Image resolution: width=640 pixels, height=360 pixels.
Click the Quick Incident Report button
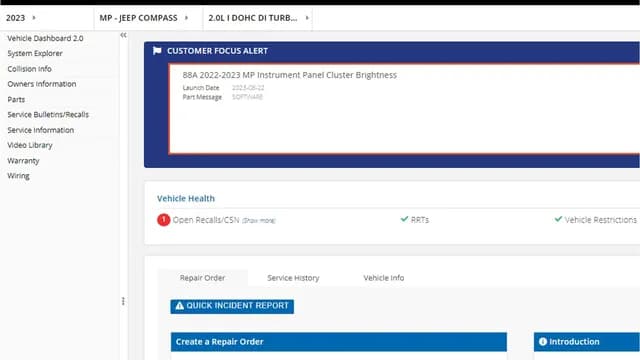point(232,306)
